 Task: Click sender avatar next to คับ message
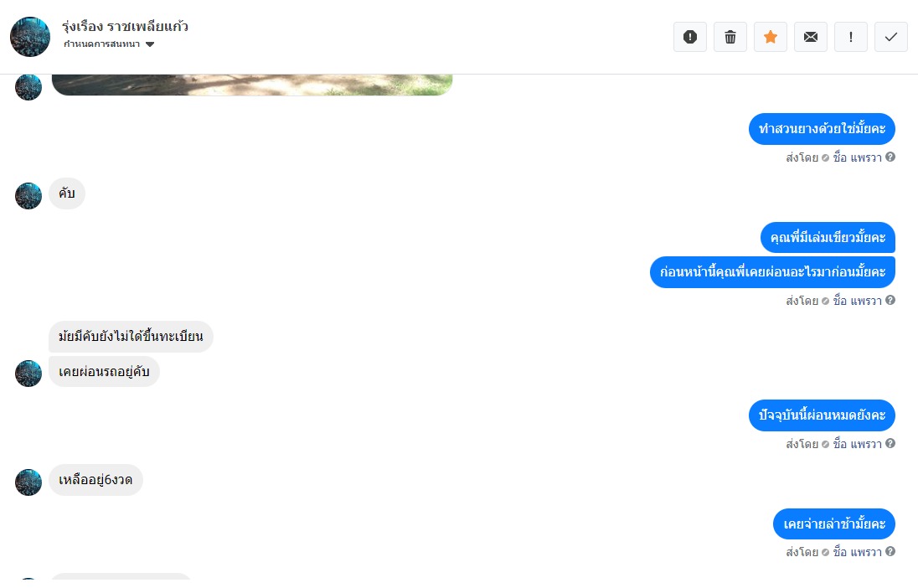click(x=28, y=196)
